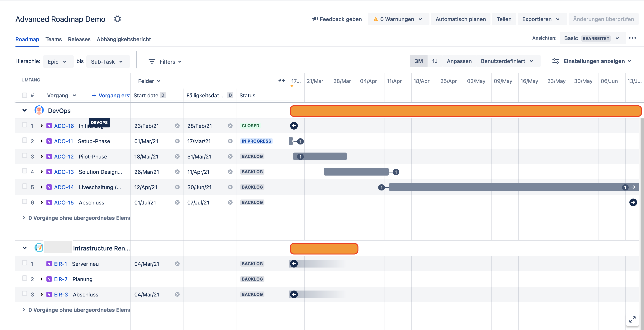644x330 pixels.
Task: Click dependency badge on ADO-13 bar end
Action: [396, 172]
